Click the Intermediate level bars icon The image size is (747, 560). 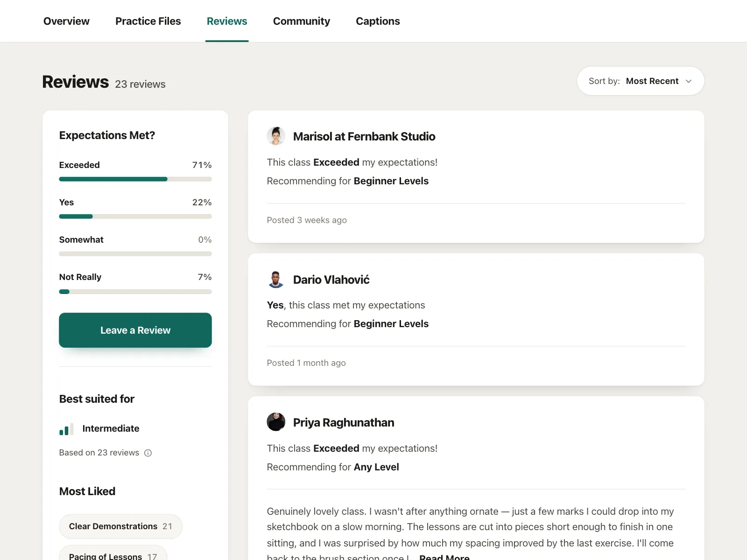tap(66, 429)
